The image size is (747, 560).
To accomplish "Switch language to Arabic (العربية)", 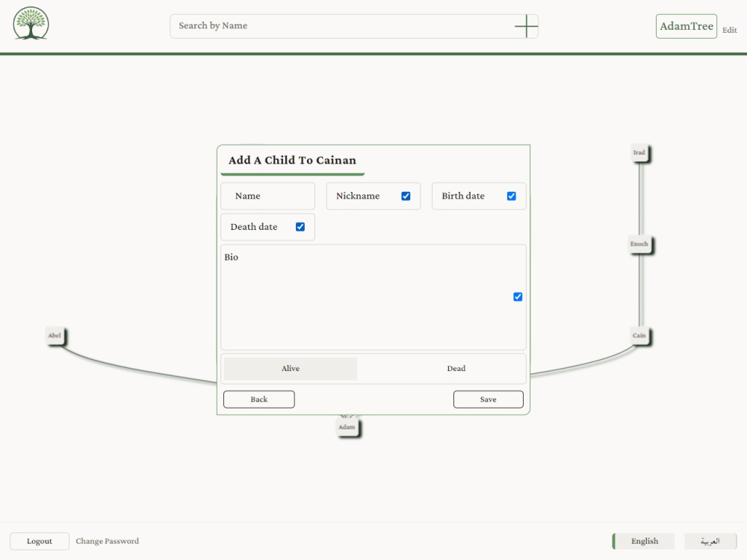I will point(710,541).
